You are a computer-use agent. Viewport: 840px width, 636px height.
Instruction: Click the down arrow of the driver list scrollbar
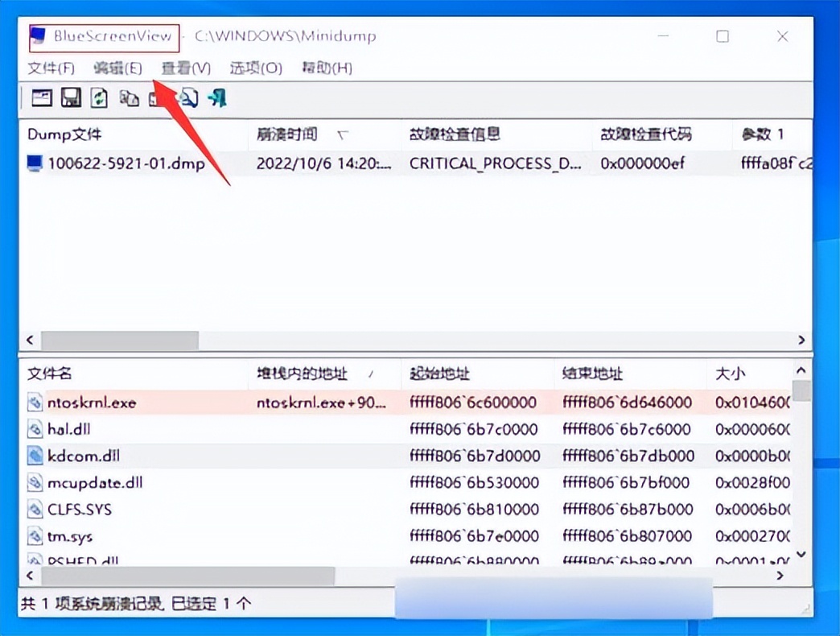point(801,555)
